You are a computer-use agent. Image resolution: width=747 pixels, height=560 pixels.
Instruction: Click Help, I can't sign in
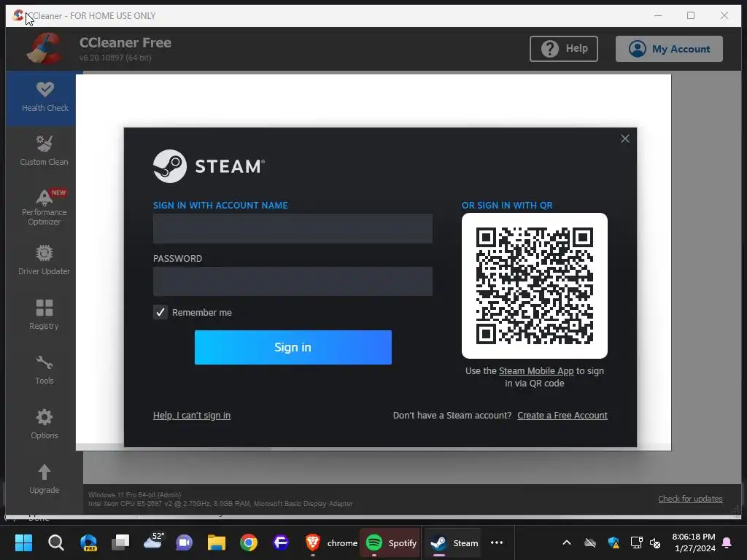(192, 415)
